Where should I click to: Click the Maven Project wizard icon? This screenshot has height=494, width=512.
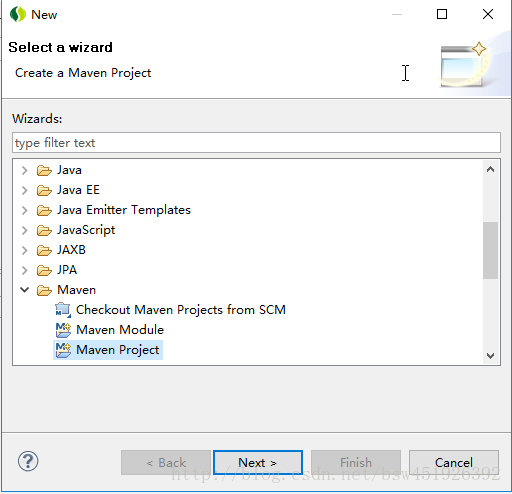63,350
